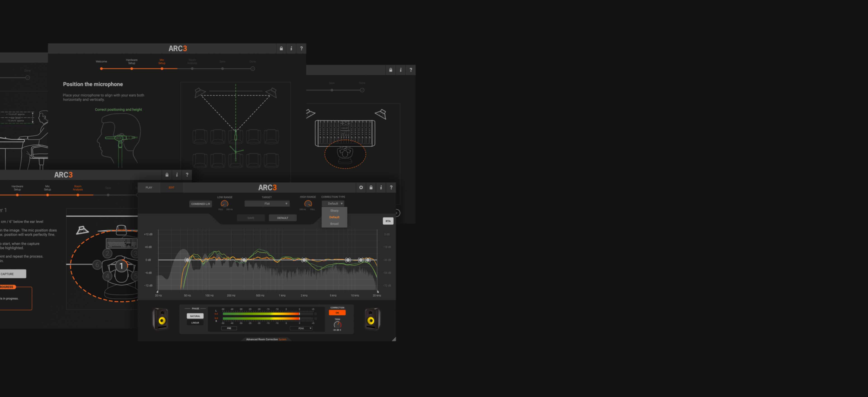The width and height of the screenshot is (868, 397).
Task: Click resize grip at Edit window corner
Action: (394, 339)
